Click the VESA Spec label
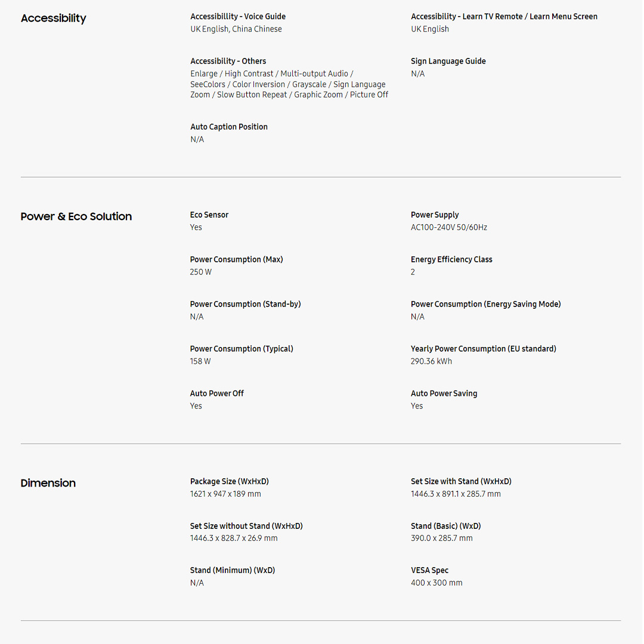The width and height of the screenshot is (644, 644). click(x=429, y=571)
